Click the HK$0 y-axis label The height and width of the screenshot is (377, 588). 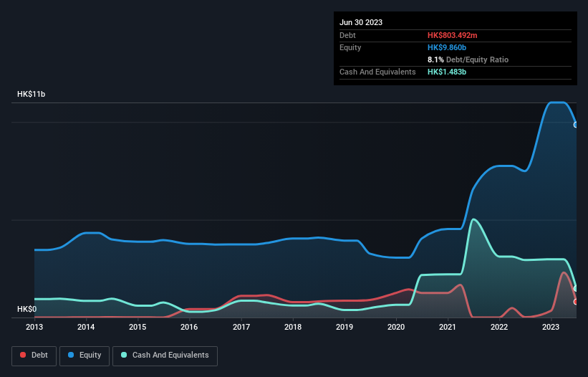(x=27, y=309)
